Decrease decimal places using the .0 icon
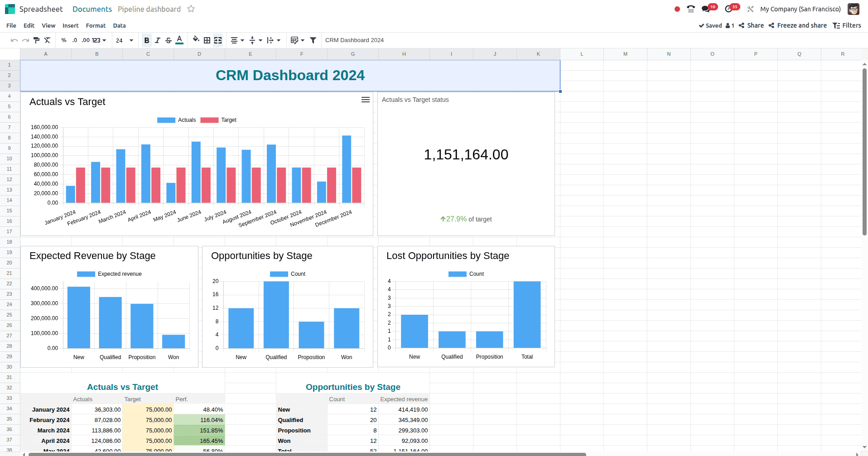Viewport: 868px width, 456px height. 75,40
